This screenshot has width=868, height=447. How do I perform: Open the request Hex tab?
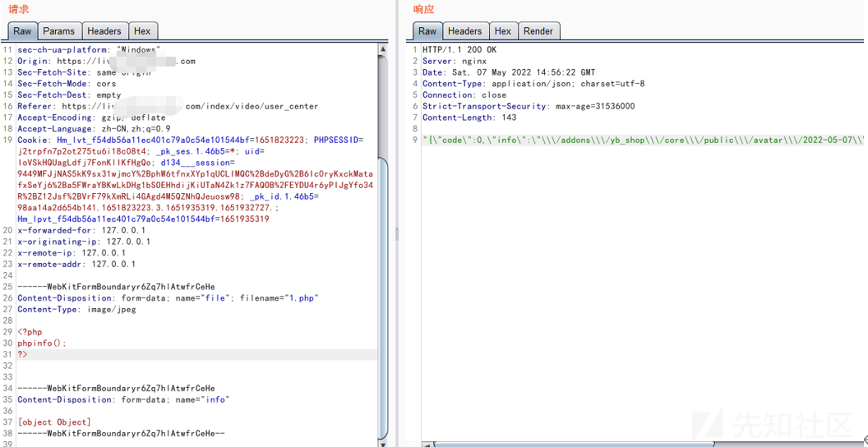point(143,31)
